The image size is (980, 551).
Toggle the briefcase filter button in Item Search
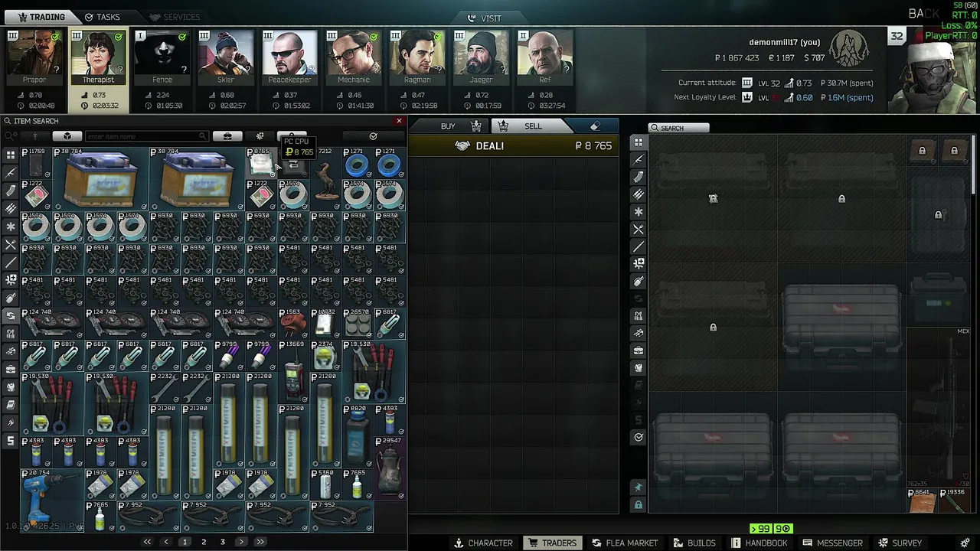tap(227, 136)
